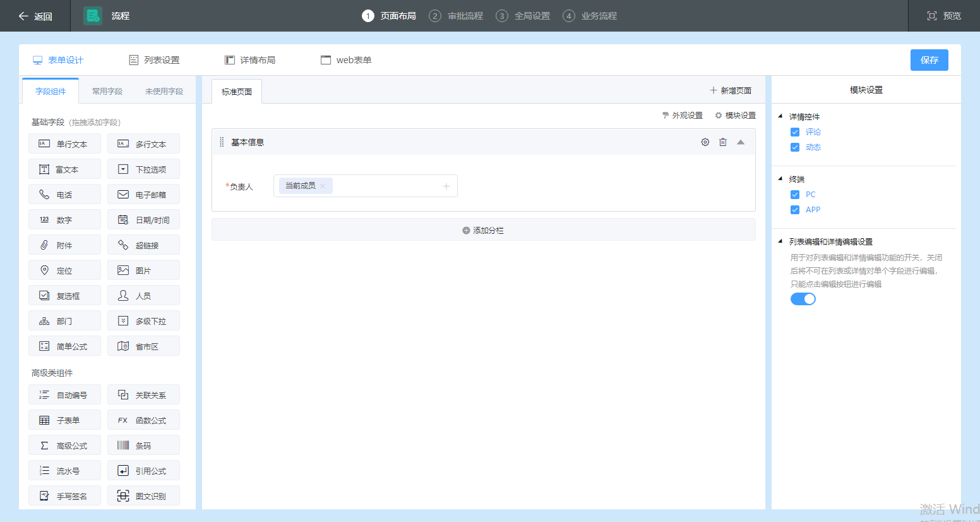980x522 pixels.
Task: Open 模块设置 link above form
Action: pos(735,115)
